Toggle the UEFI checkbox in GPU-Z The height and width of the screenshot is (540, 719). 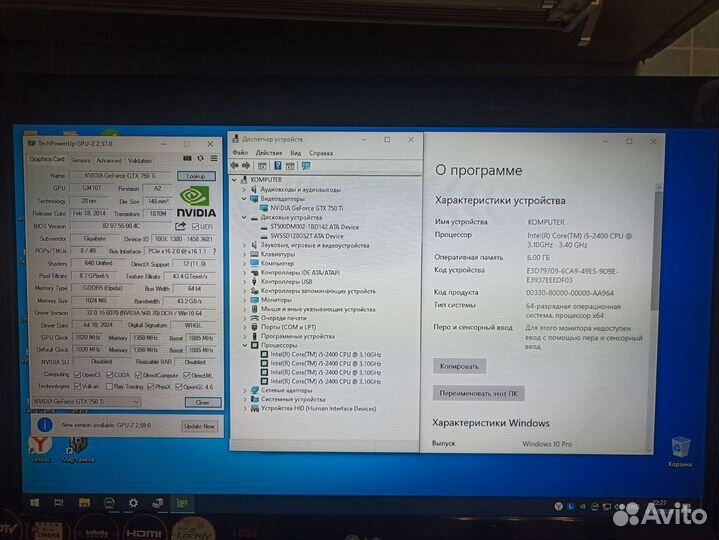click(196, 226)
